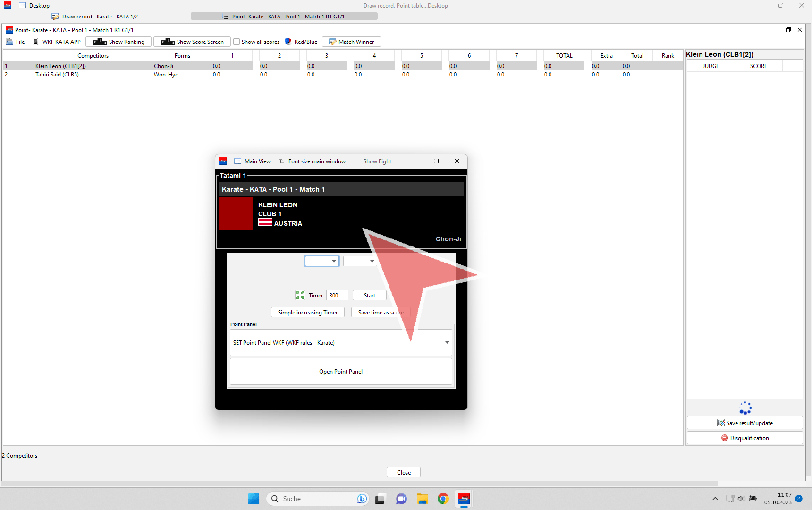Open File Explorer from the taskbar

tap(422, 499)
